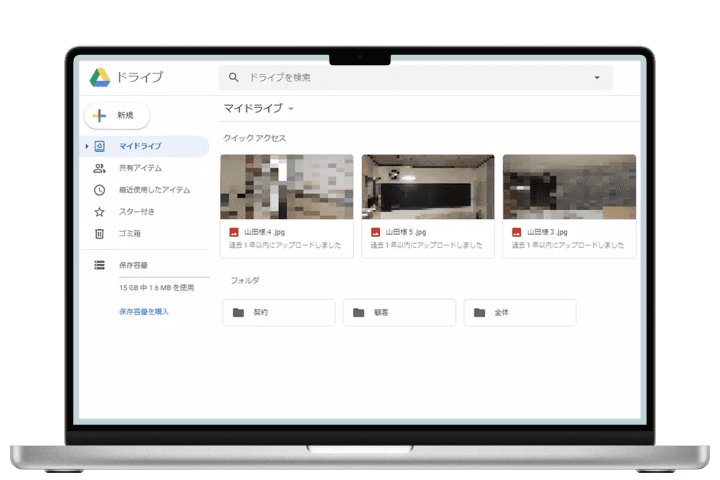Click image file icon of 山田様 3.jpg

pos(517,232)
